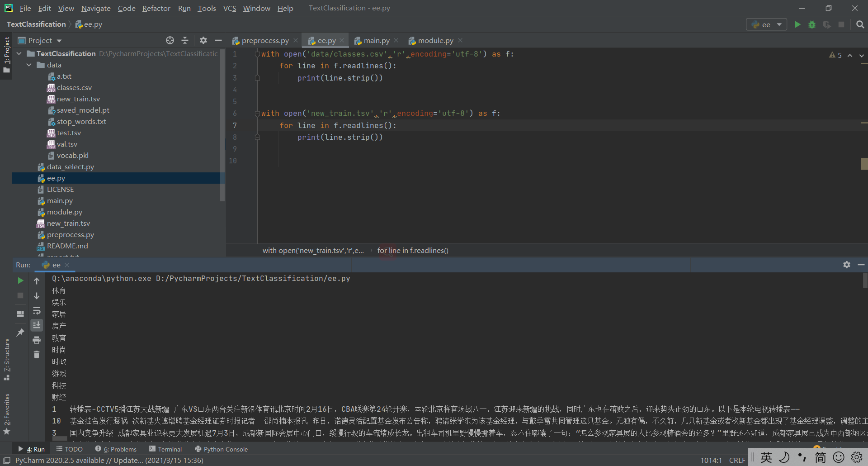Toggle soft-wrap in the console
The width and height of the screenshot is (868, 466).
point(37,311)
